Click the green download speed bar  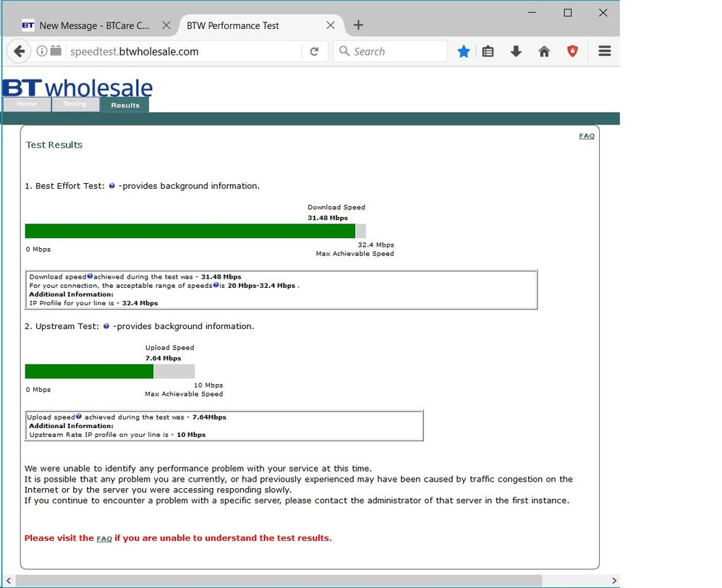tap(190, 231)
